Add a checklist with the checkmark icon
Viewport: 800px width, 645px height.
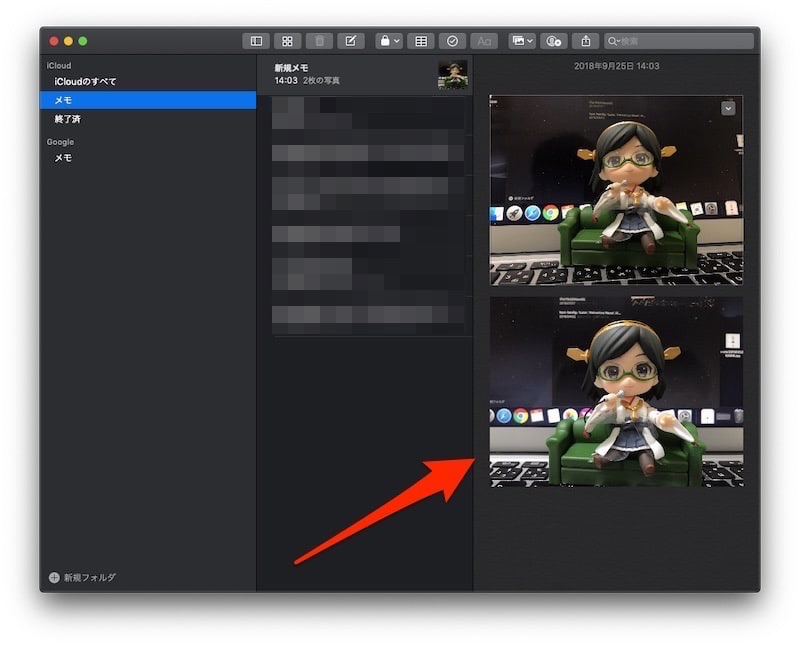(x=453, y=41)
